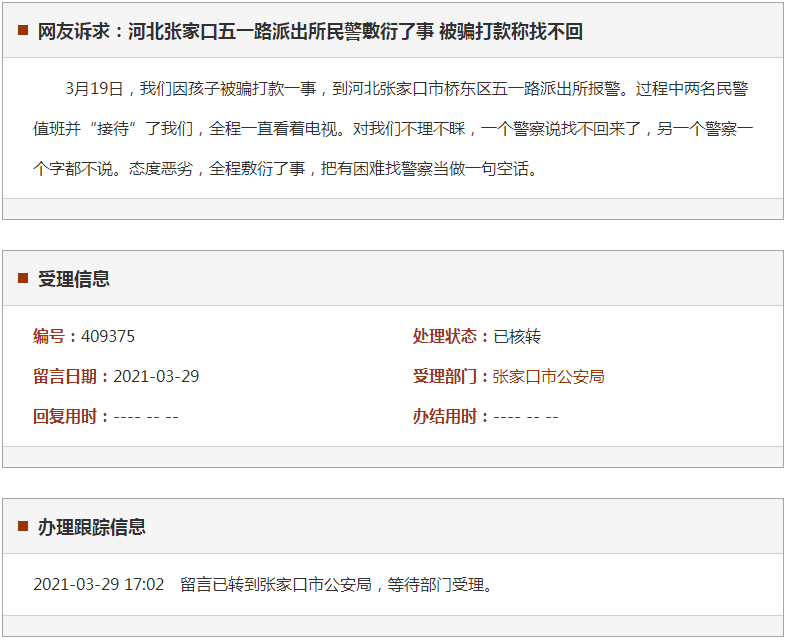Click the message date 2021-03-29 value
This screenshot has width=787, height=640.
(x=156, y=377)
